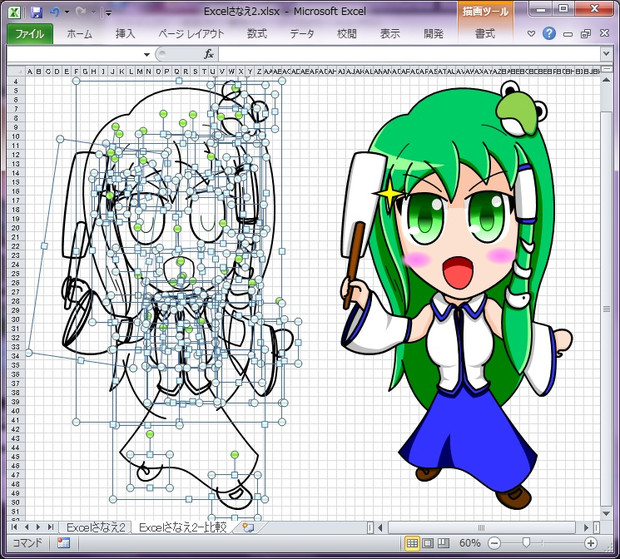Minimize the workbook window

point(568,34)
